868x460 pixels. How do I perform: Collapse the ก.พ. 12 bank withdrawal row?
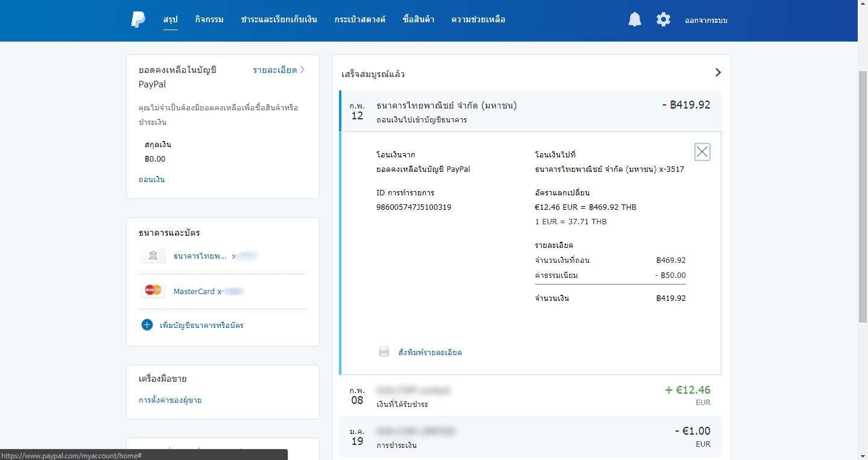coord(530,111)
